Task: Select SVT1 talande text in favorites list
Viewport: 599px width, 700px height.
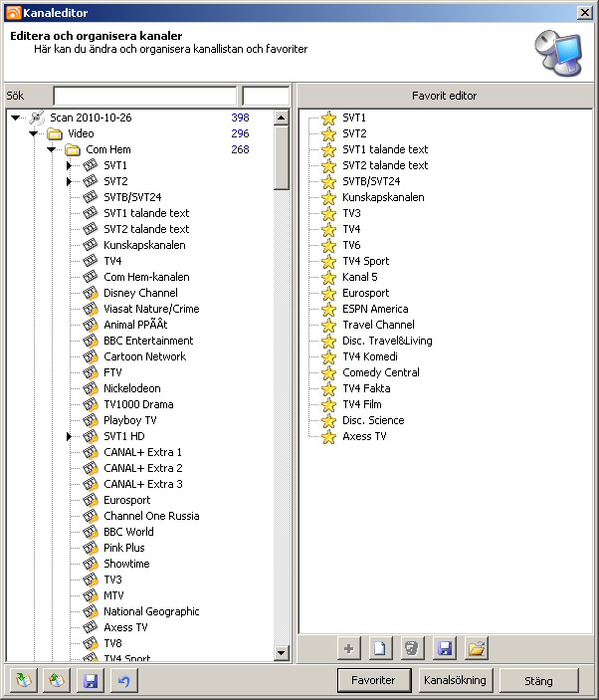Action: point(385,149)
